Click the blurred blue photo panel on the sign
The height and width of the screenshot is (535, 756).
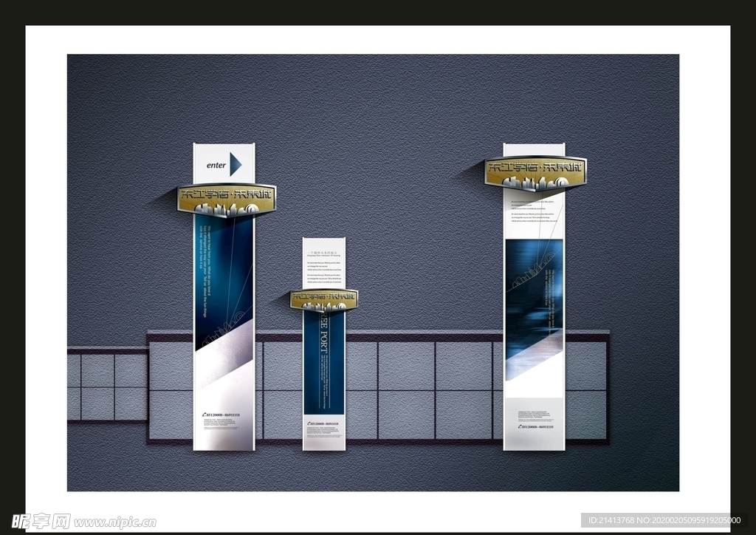(535, 309)
